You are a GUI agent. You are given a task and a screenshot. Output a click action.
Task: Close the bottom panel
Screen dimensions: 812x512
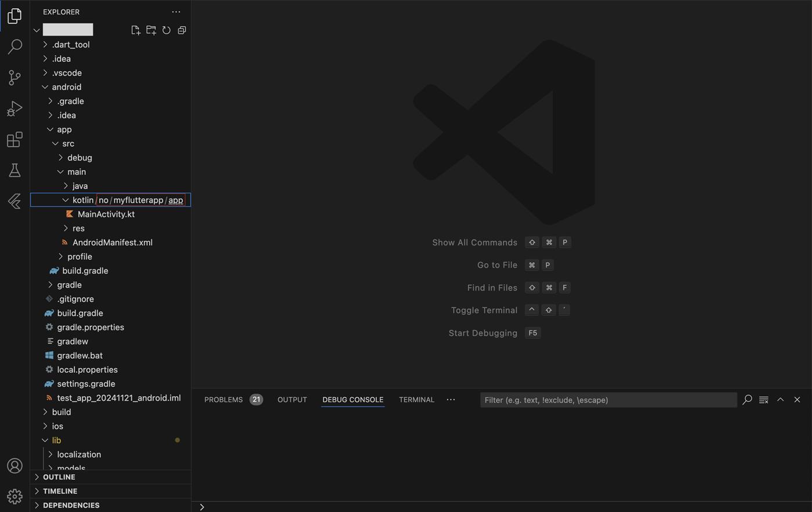point(797,400)
